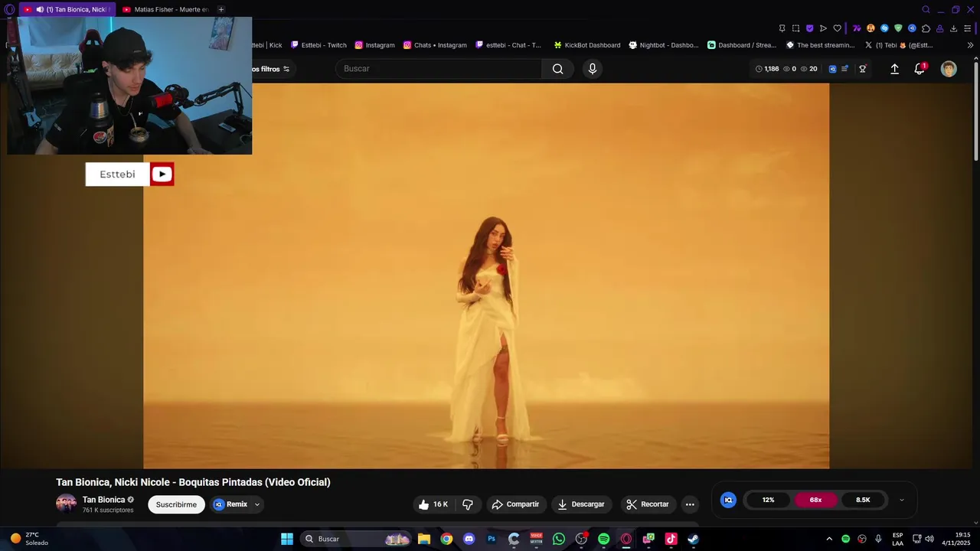Click the Tan Bionica channel avatar

66,504
